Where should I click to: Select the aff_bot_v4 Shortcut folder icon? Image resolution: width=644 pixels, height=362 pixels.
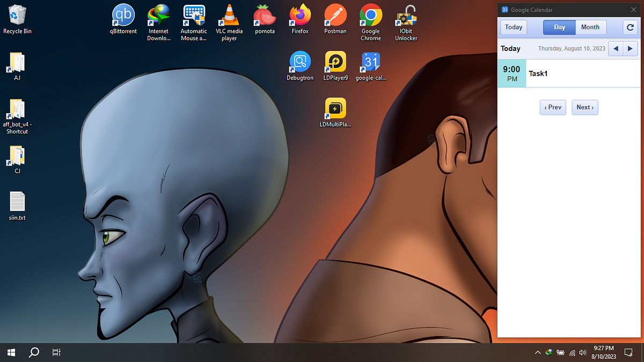click(x=17, y=116)
